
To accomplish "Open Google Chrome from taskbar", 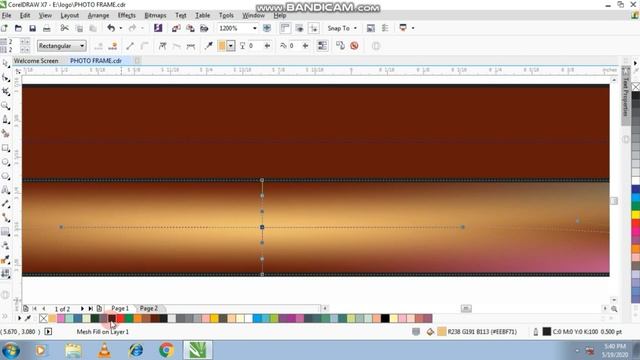I will pos(166,350).
